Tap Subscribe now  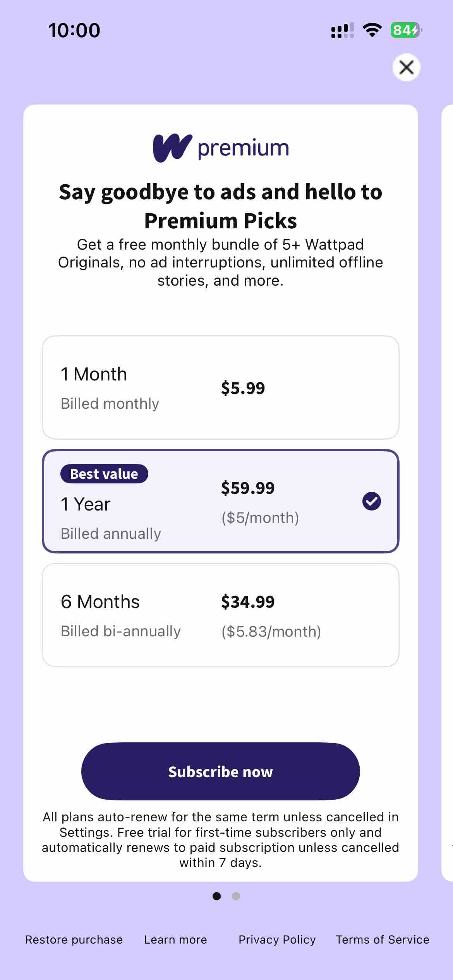220,771
